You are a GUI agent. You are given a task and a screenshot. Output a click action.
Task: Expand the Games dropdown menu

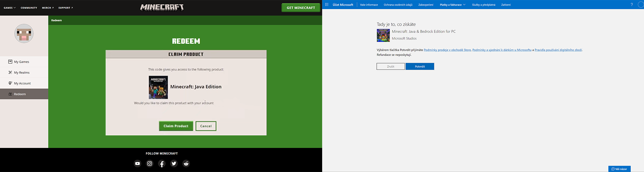[9, 8]
